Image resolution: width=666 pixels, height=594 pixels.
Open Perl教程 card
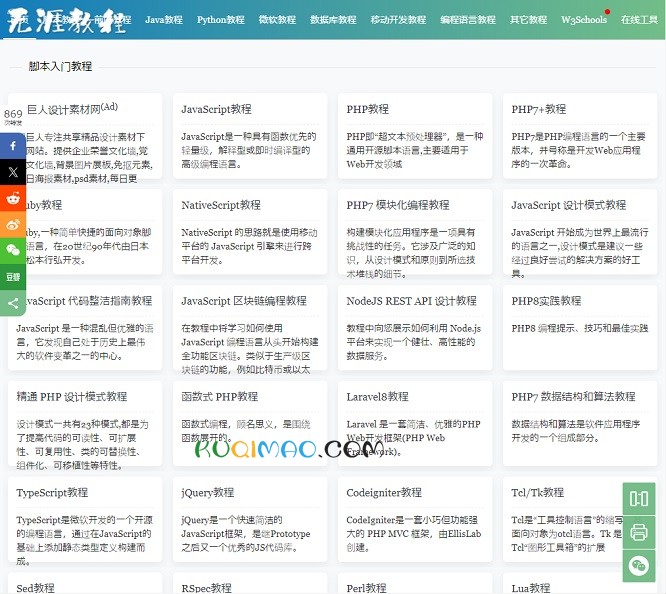coord(415,583)
